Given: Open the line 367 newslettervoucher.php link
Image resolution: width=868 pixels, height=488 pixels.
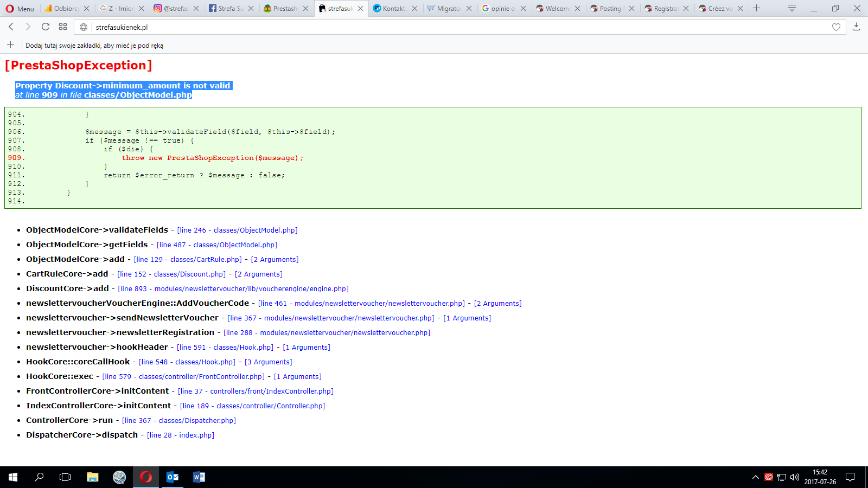Looking at the screenshot, I should [331, 318].
